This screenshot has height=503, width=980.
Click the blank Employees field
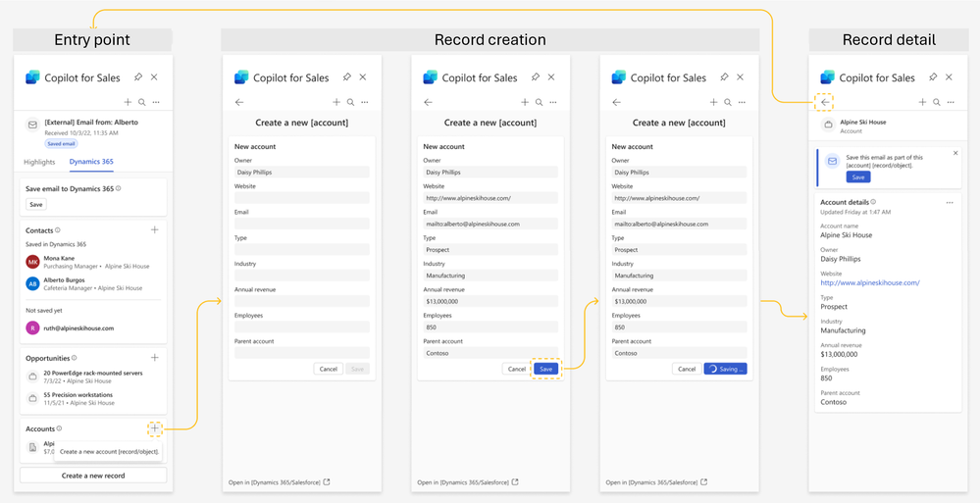click(302, 327)
